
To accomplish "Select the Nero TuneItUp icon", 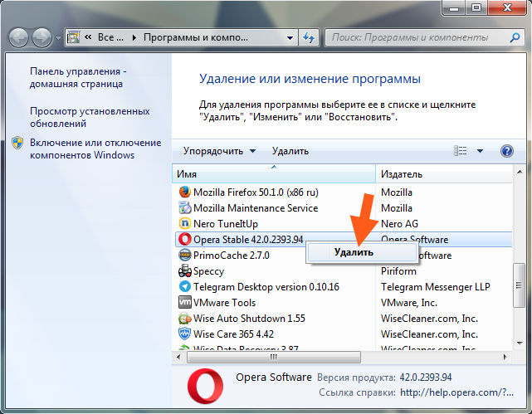I will coord(184,223).
